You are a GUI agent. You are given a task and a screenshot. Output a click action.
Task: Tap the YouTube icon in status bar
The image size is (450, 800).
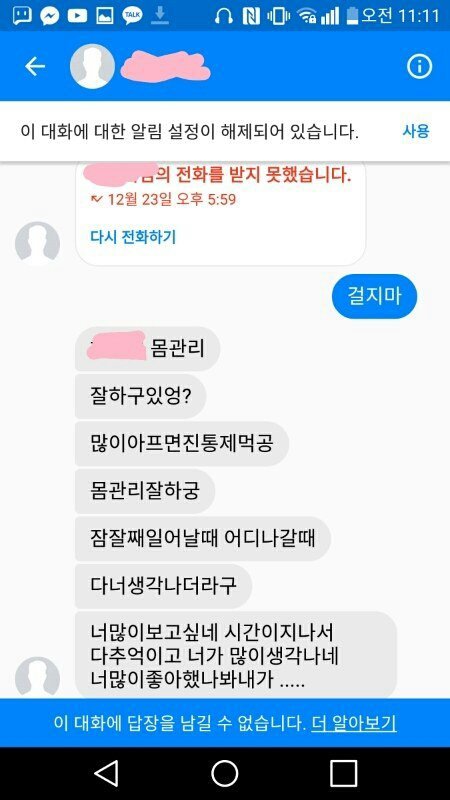pyautogui.click(x=77, y=16)
